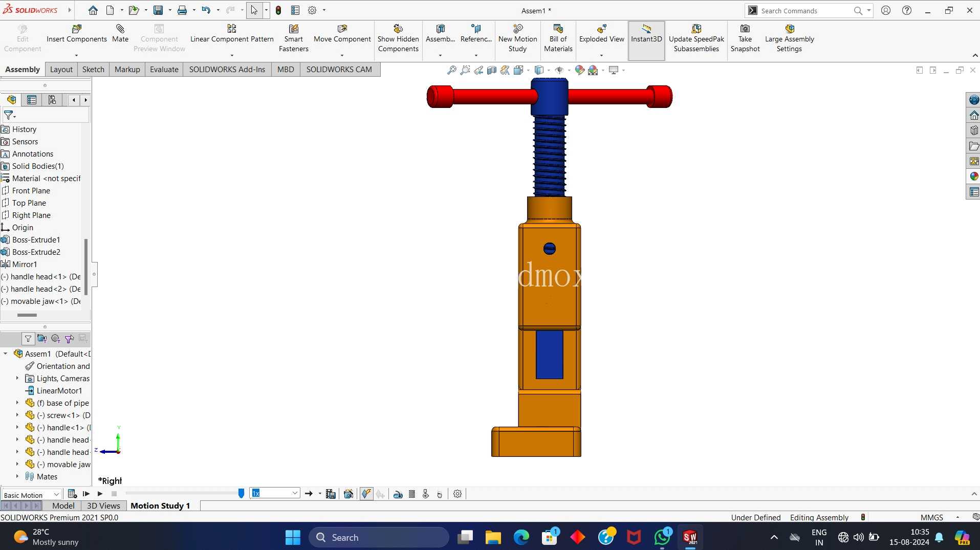Toggle Filter Driving items

coord(55,339)
